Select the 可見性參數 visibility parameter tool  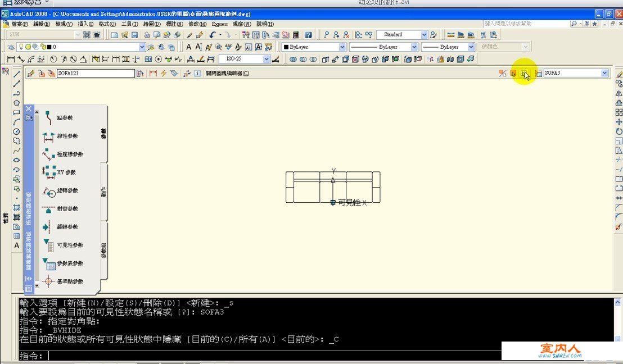pyautogui.click(x=63, y=245)
